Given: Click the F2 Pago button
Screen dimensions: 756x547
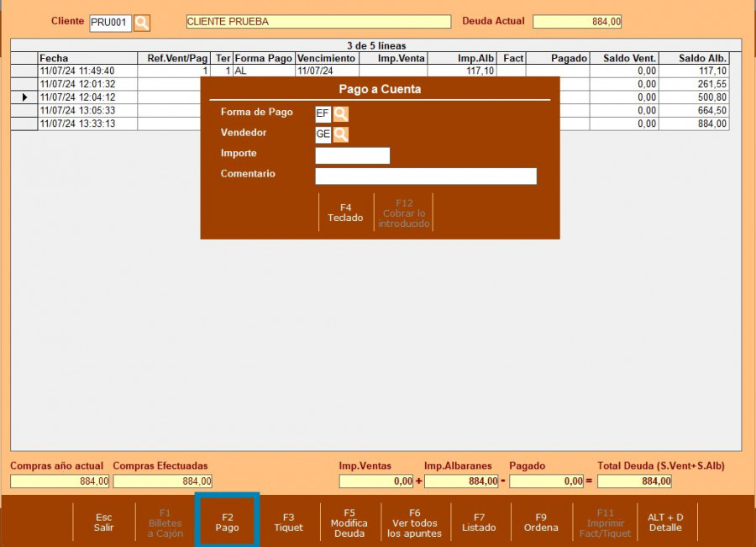Looking at the screenshot, I should tap(227, 523).
